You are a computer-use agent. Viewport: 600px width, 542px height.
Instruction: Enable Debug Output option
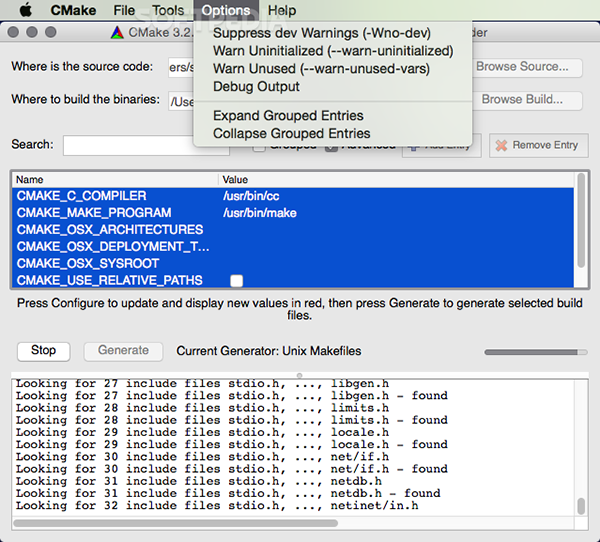(x=256, y=87)
